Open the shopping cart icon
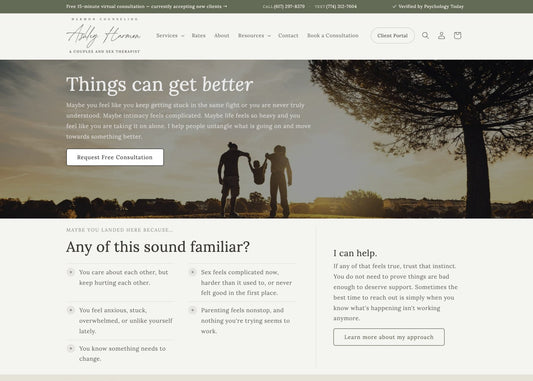 tap(457, 35)
